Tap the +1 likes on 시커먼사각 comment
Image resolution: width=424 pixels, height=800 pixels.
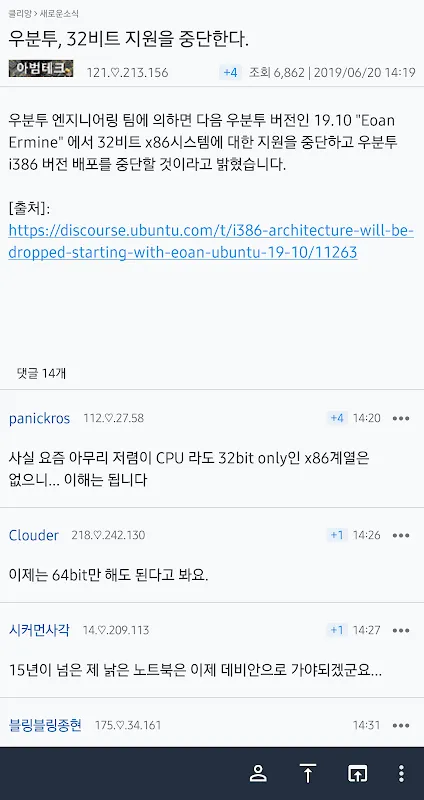[x=337, y=630]
